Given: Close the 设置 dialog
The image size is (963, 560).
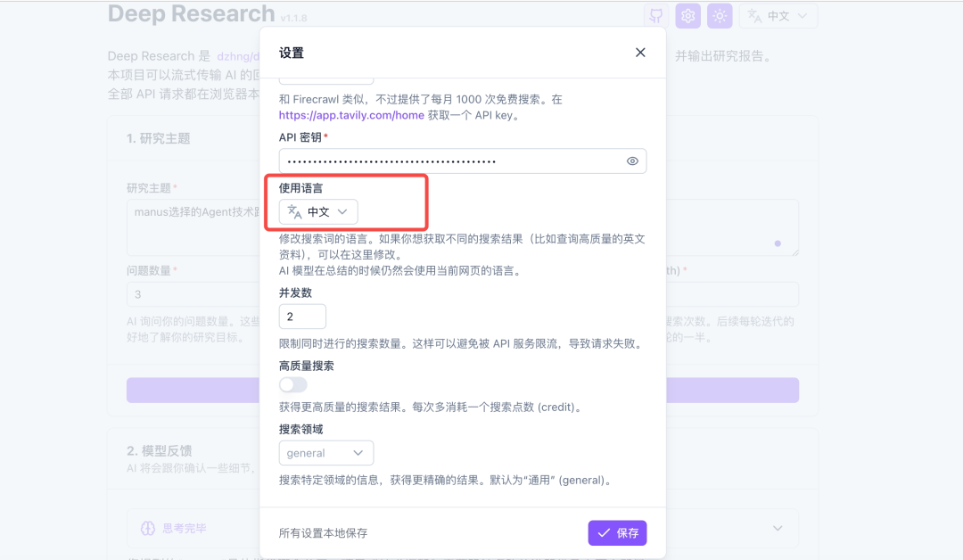Looking at the screenshot, I should [640, 53].
